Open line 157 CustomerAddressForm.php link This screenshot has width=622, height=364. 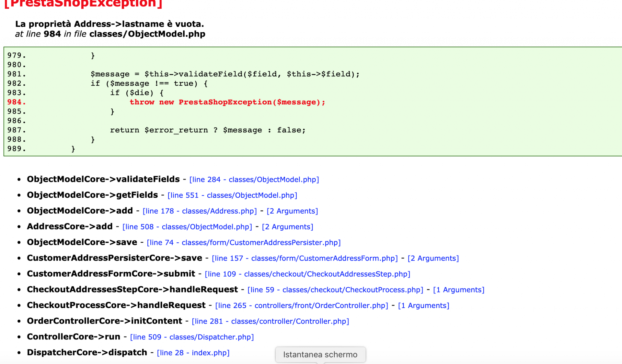(305, 258)
